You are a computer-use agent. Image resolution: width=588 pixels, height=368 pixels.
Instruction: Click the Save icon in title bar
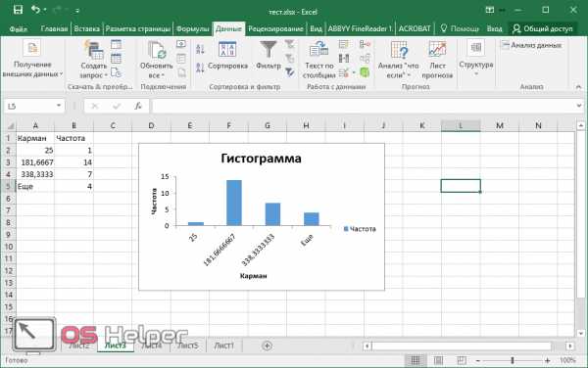[18, 10]
